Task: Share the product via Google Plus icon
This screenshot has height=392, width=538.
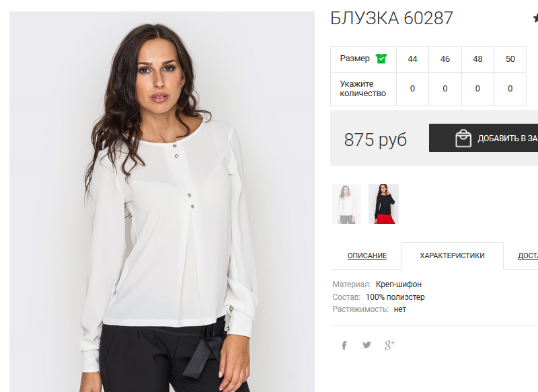Action: click(x=389, y=345)
